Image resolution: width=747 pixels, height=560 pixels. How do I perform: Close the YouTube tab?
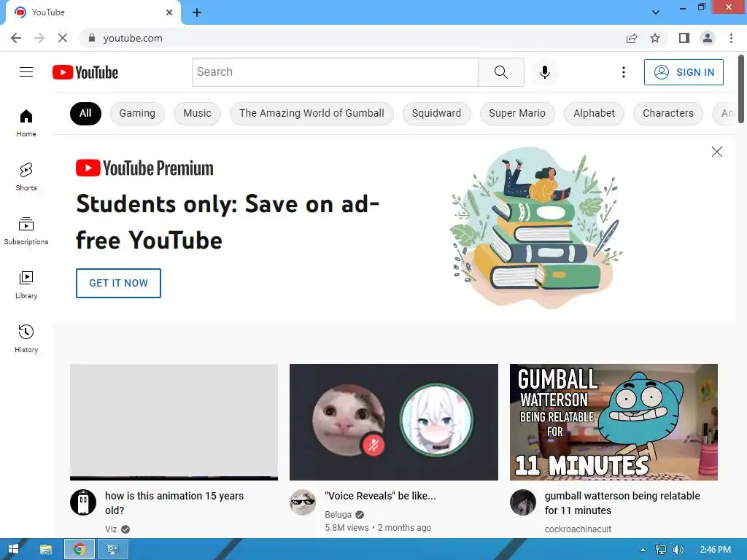[x=169, y=12]
